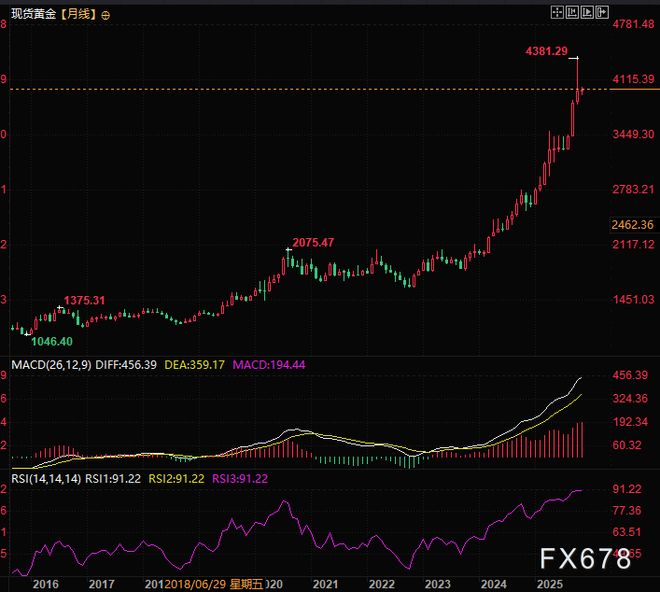Image resolution: width=660 pixels, height=592 pixels.
Task: Select the 【月线】 period label
Action: 78,13
